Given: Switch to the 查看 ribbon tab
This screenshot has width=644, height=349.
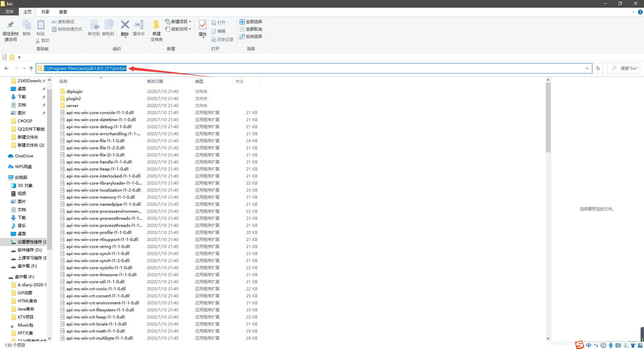Looking at the screenshot, I should 63,12.
